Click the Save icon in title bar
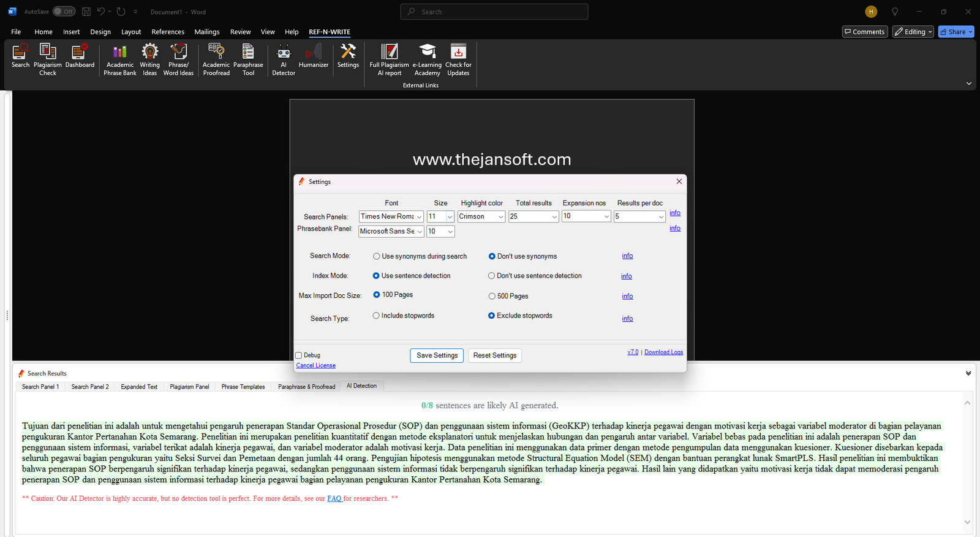Screen dimensions: 980x537 (x=86, y=12)
